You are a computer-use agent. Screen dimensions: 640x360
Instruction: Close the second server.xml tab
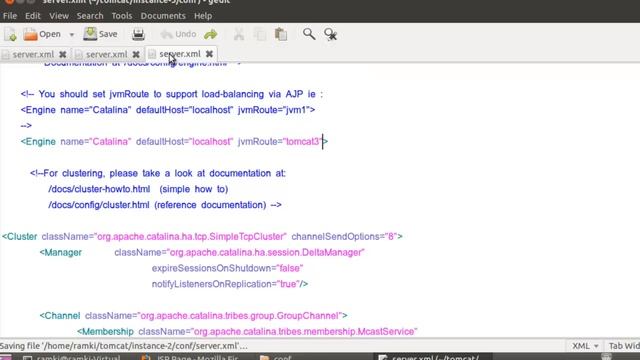[136, 54]
